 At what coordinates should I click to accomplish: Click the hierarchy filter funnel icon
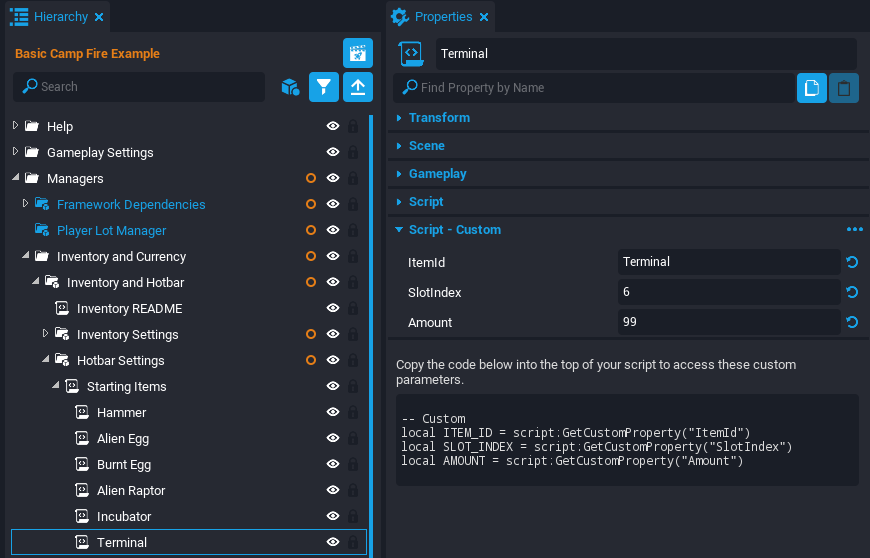pyautogui.click(x=323, y=87)
